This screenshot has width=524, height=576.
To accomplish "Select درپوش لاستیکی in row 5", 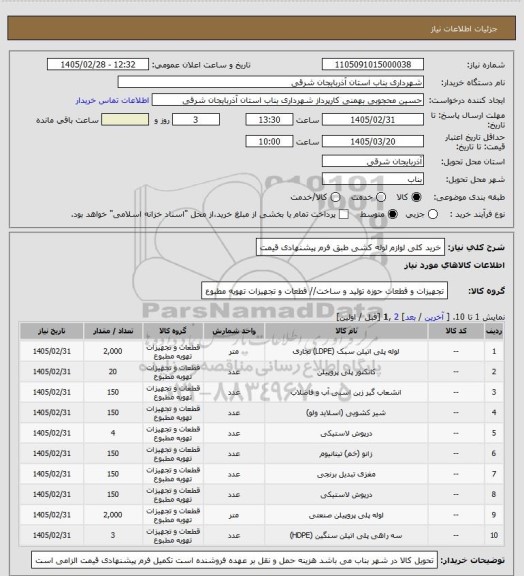I will (346, 433).
